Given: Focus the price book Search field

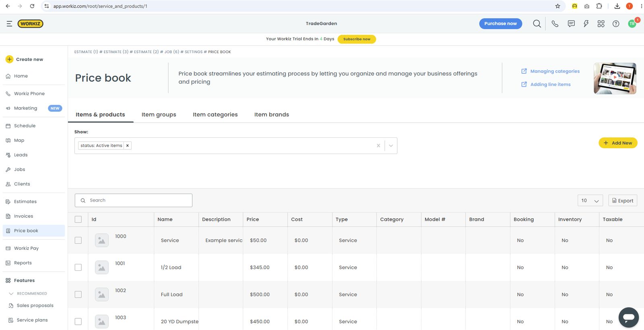Looking at the screenshot, I should pyautogui.click(x=134, y=201).
